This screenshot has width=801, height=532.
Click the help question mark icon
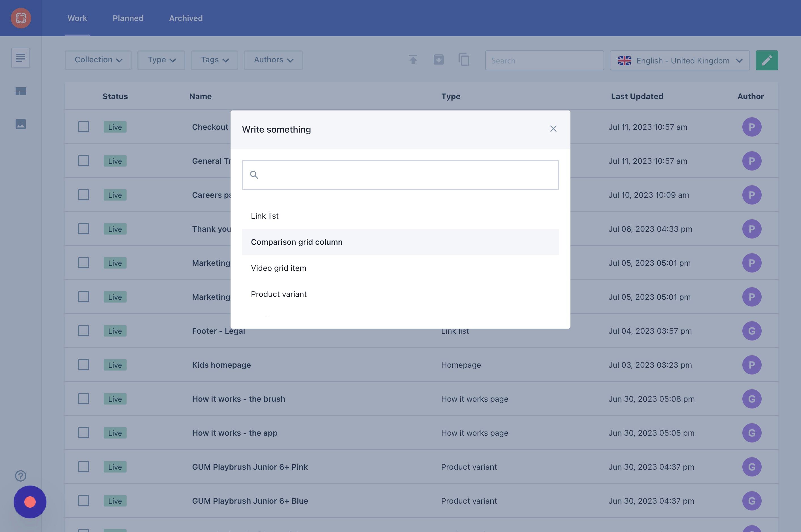pos(21,476)
